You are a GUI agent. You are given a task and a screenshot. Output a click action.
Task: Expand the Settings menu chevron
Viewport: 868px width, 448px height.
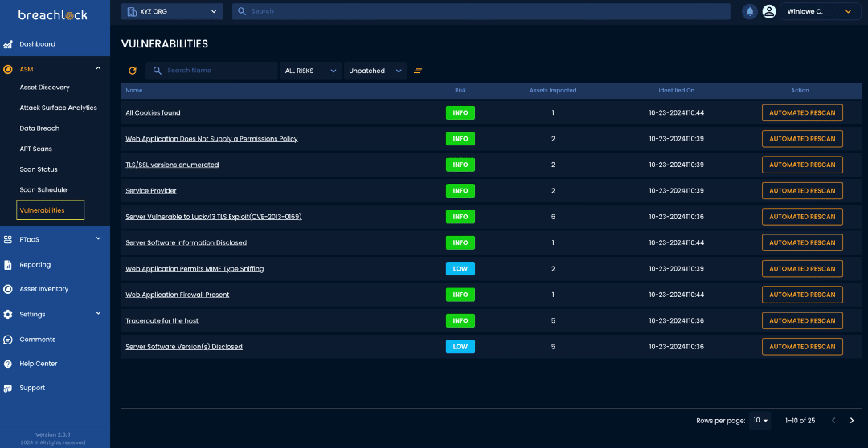98,313
